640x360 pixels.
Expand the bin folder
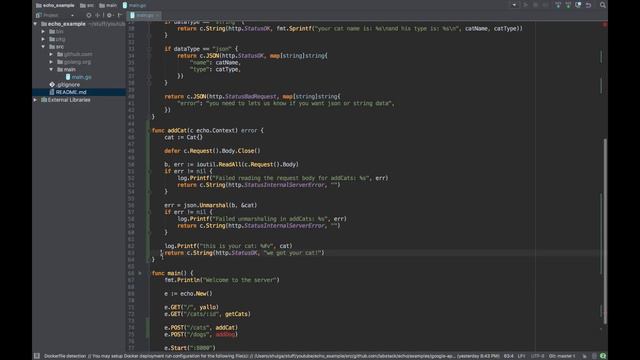coord(43,31)
